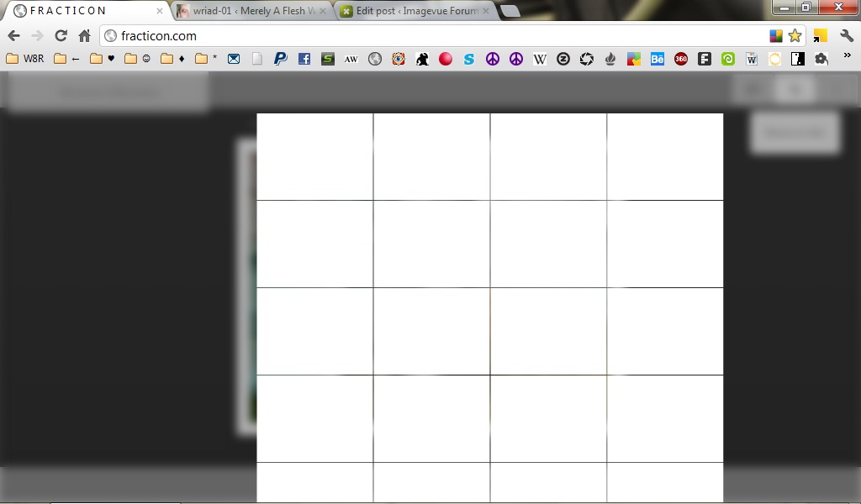
Task: Open the W document page bookmark
Action: pyautogui.click(x=751, y=59)
